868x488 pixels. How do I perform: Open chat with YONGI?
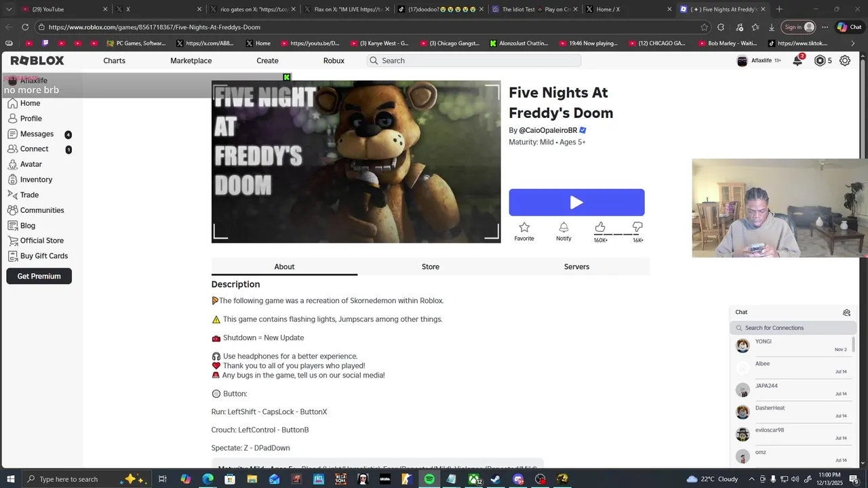click(792, 346)
